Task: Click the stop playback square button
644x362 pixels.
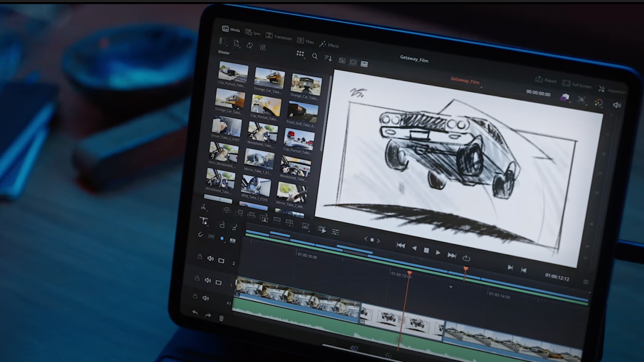Action: pyautogui.click(x=426, y=250)
